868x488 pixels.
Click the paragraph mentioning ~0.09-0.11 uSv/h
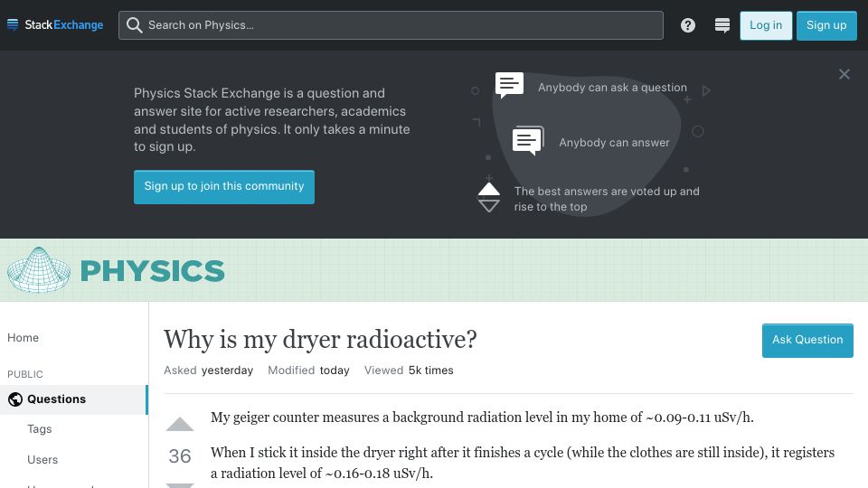tap(482, 418)
